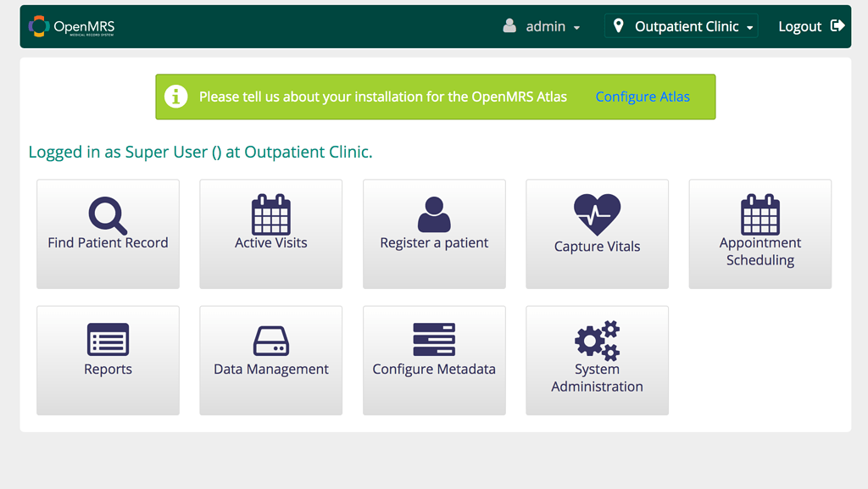Click the Active Visits calendar icon
Image resolution: width=868 pixels, height=489 pixels.
270,215
